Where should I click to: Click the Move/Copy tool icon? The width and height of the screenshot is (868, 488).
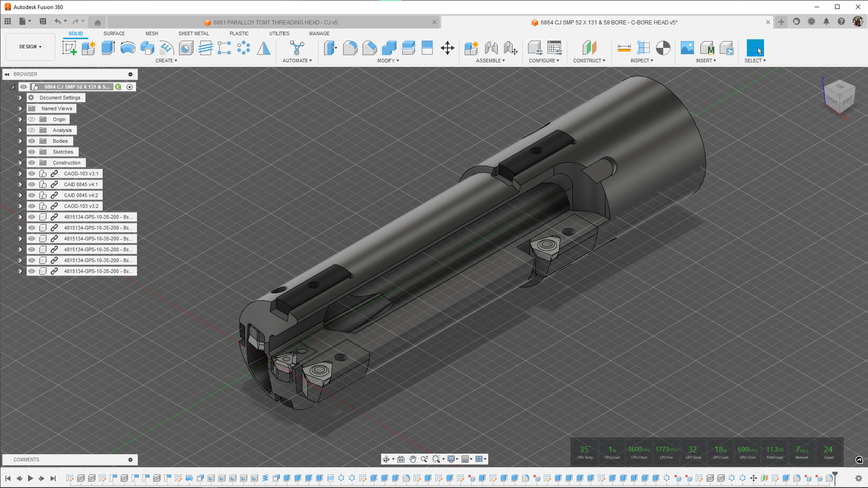[x=447, y=48]
